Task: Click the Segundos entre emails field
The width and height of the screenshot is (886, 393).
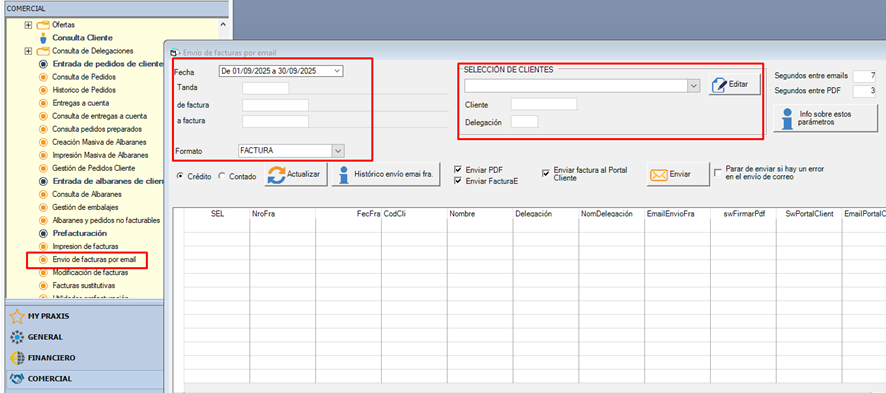Action: point(865,76)
